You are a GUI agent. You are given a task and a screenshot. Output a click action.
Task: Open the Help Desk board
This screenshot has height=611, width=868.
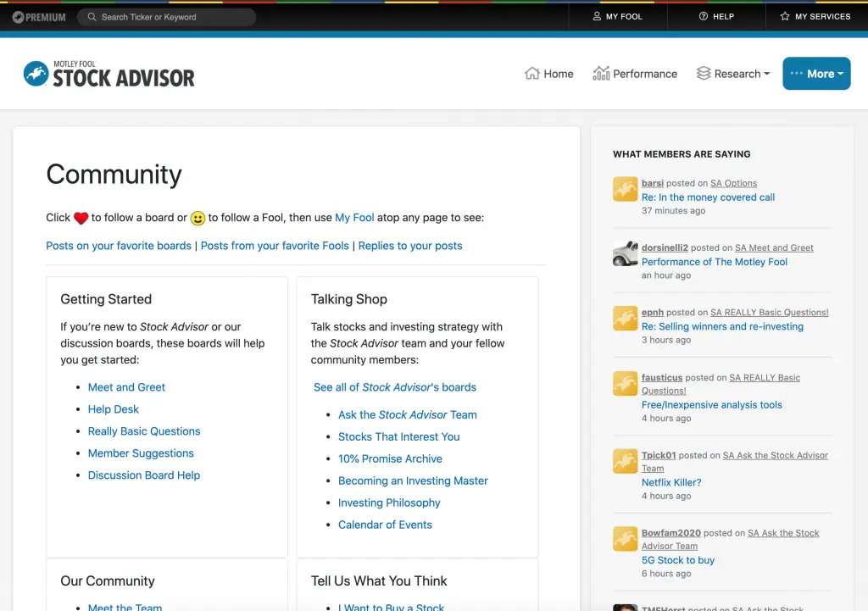tap(114, 409)
